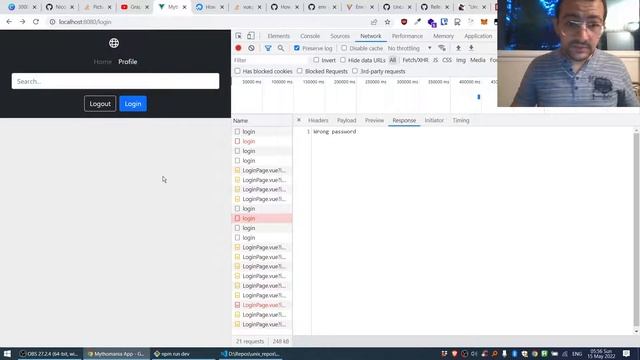640x360 pixels.
Task: Open the No throttling dropdown
Action: (x=409, y=48)
